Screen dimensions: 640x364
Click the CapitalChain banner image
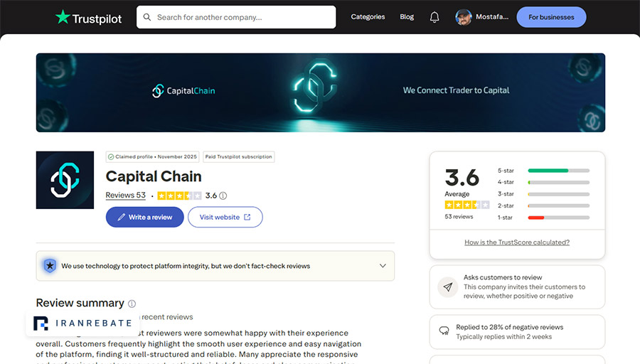(x=321, y=92)
